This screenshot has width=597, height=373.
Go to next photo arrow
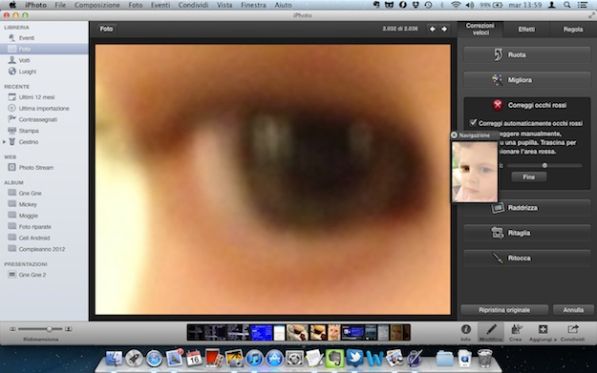(x=444, y=29)
